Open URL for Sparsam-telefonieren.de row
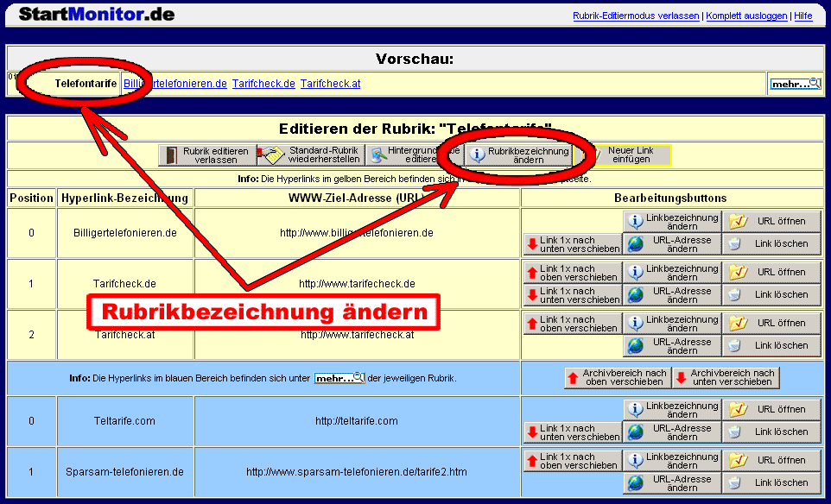Screen dimensions: 831x504 [771, 461]
